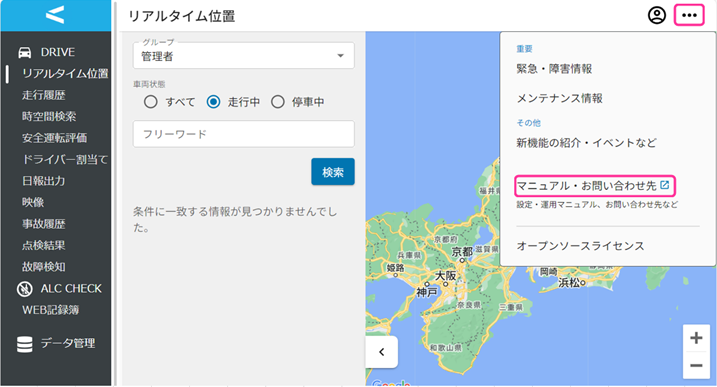
Task: Open マニュアル・お問い合わせ先 link
Action: (x=587, y=186)
